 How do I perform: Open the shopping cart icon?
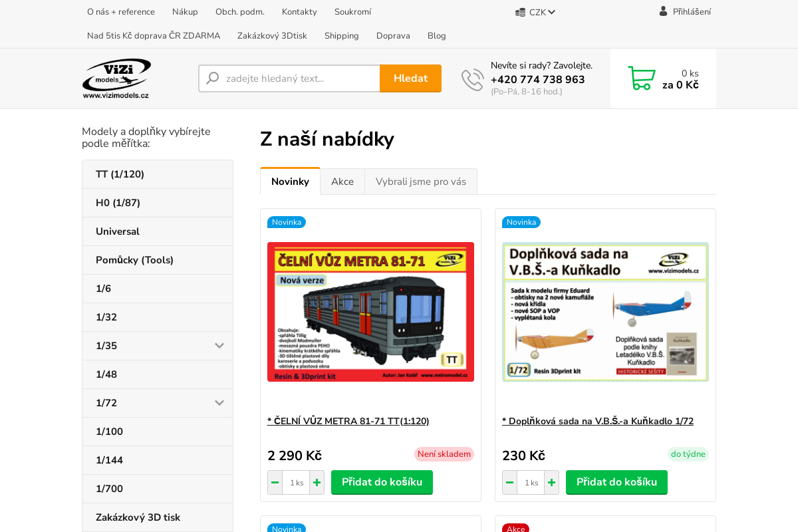(641, 76)
